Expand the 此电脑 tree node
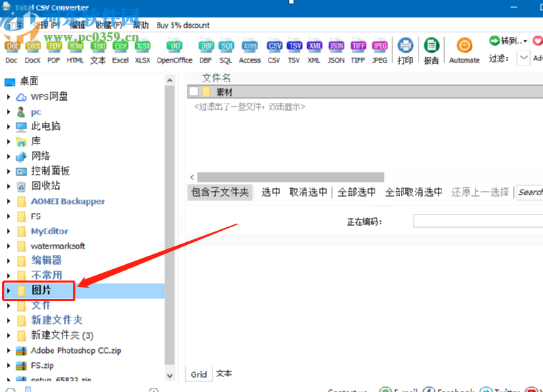Viewport: 543px width, 392px height. pyautogui.click(x=9, y=126)
